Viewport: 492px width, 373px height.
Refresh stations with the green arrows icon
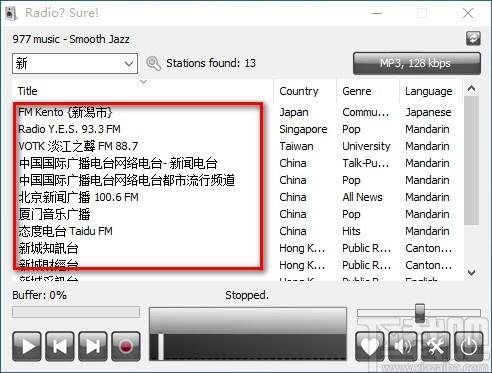[x=473, y=38]
